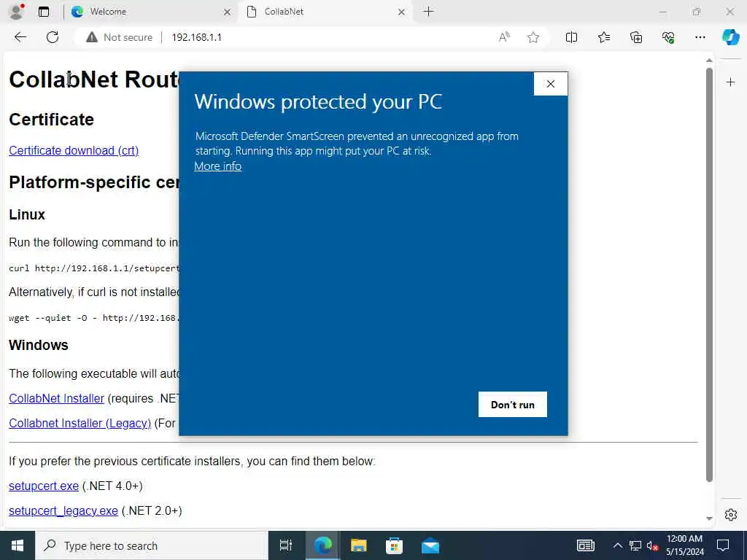Open sidebar settings gear icon
The image size is (747, 560).
pyautogui.click(x=730, y=515)
